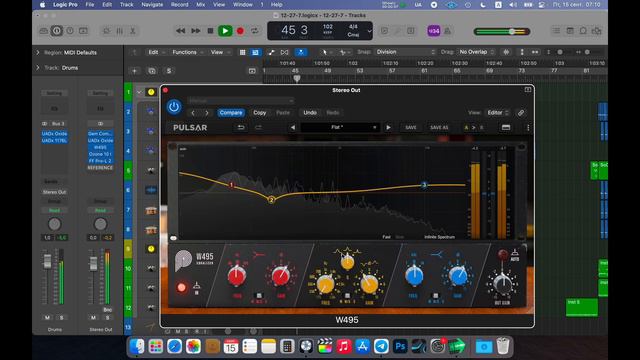Open the plugin View Editor dropdown
This screenshot has height=360, width=640.
tap(498, 113)
